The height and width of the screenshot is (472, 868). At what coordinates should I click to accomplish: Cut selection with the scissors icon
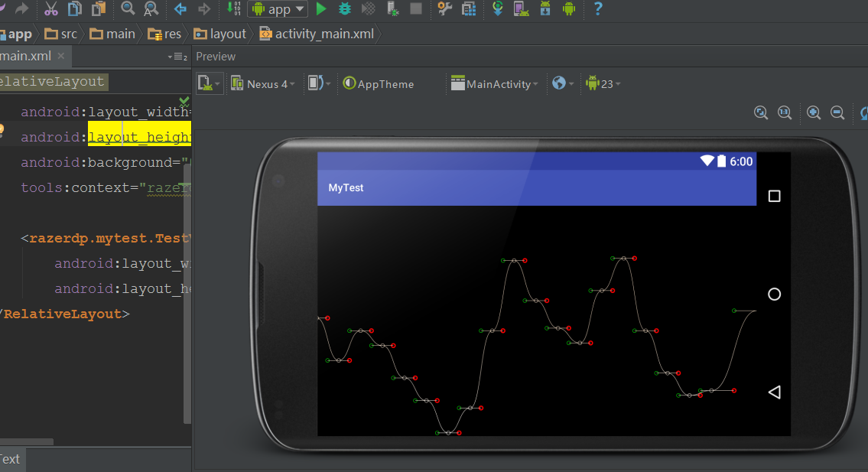tap(51, 8)
